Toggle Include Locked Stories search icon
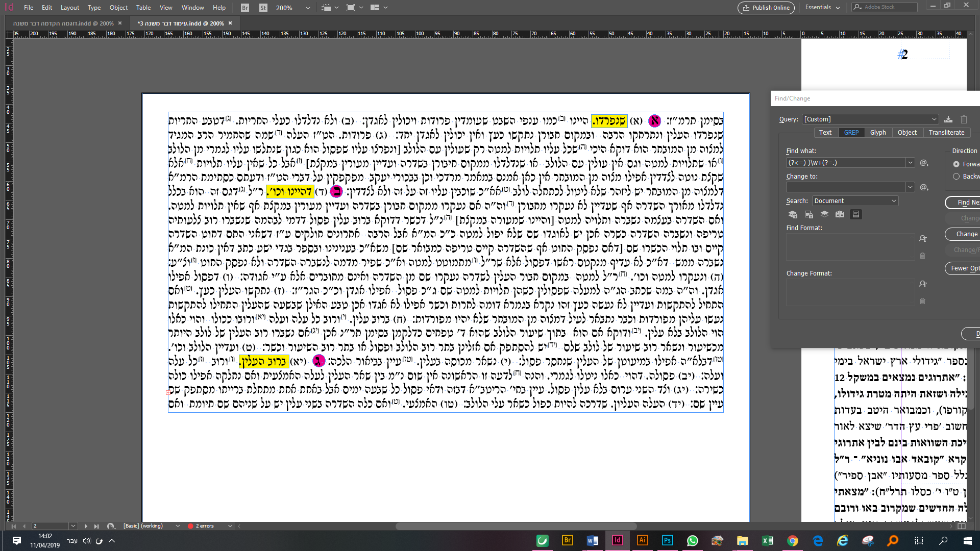The height and width of the screenshot is (551, 980). tap(808, 214)
